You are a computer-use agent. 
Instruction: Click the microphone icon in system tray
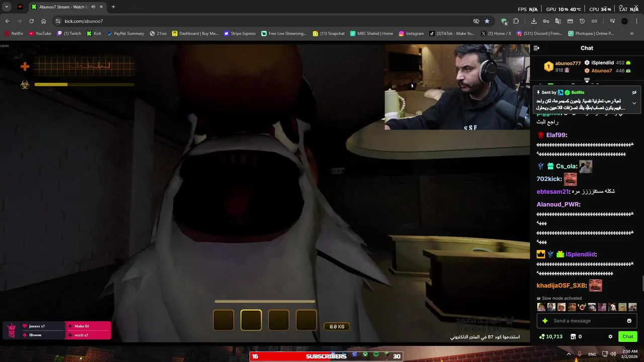point(580,354)
